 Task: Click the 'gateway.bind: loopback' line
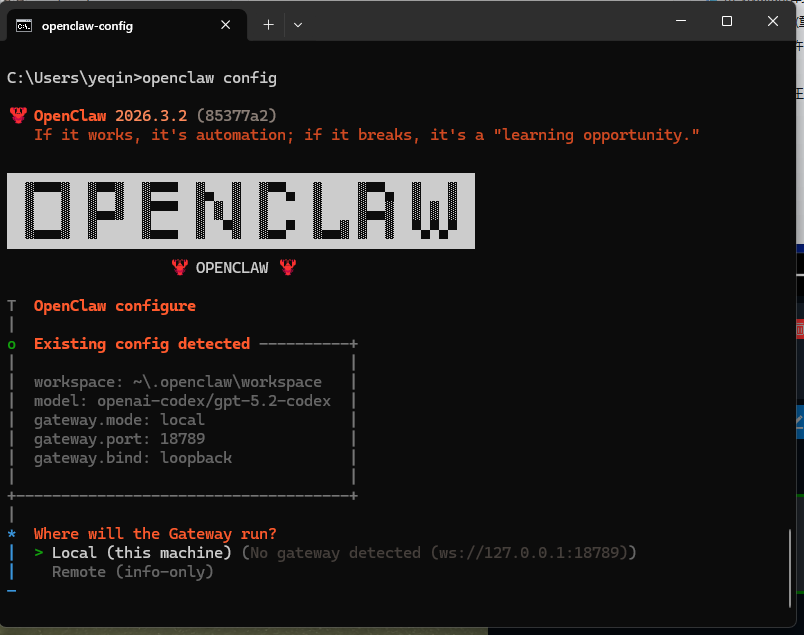pyautogui.click(x=133, y=458)
